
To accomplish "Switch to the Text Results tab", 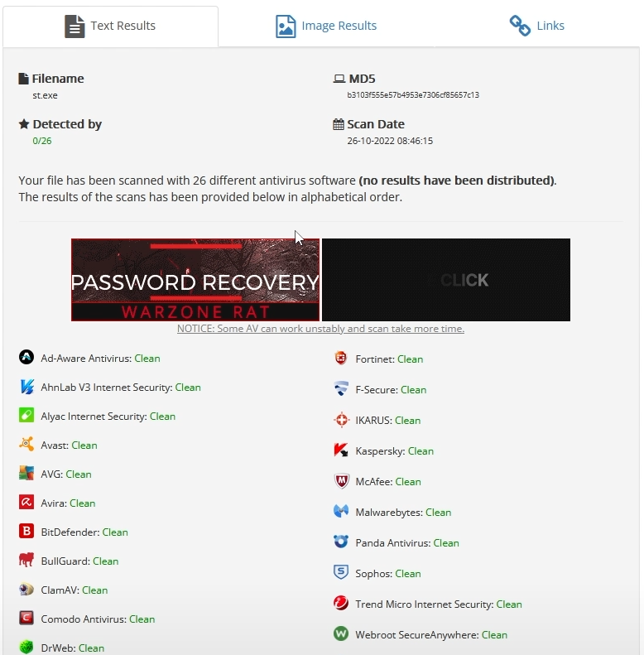I will (110, 26).
